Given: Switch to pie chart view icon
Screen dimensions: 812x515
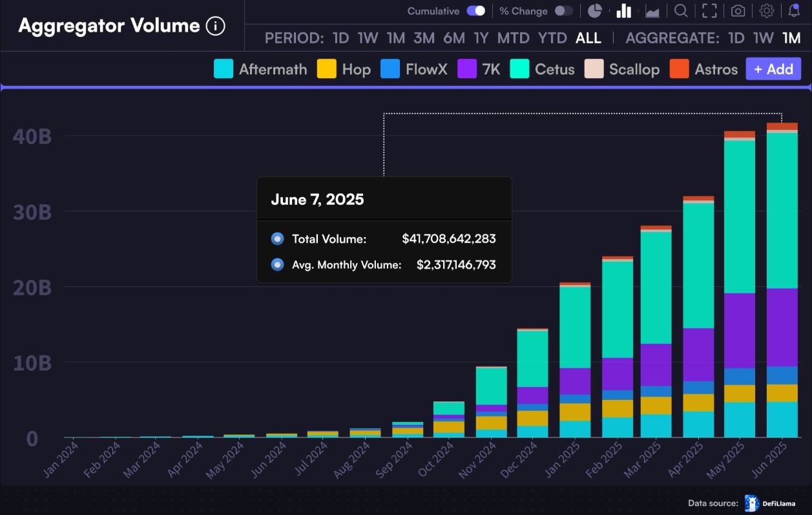Looking at the screenshot, I should coord(595,11).
